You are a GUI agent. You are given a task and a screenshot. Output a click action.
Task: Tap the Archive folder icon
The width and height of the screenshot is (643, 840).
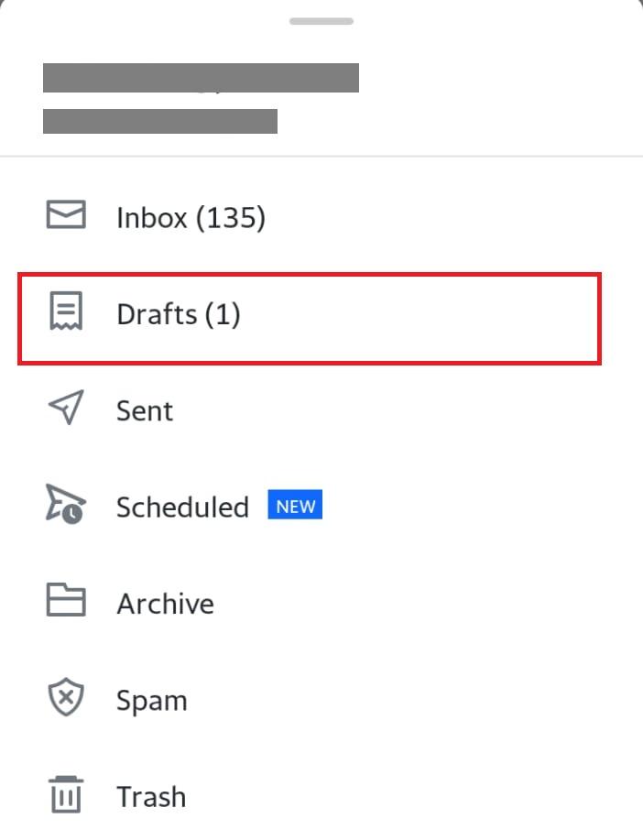pyautogui.click(x=66, y=599)
